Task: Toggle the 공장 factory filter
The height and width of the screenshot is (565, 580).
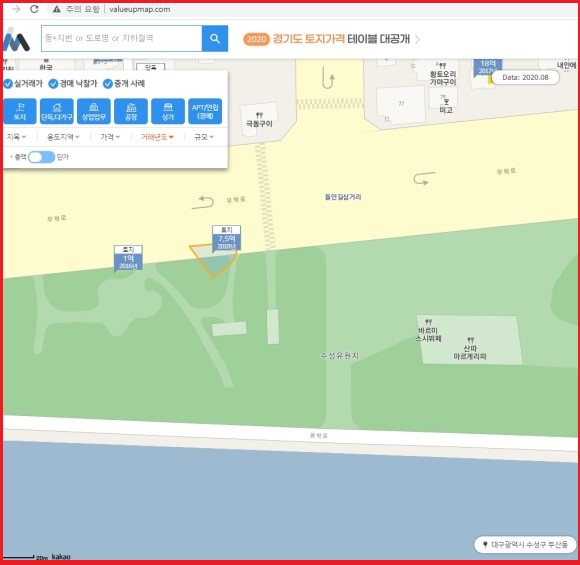Action: pos(131,111)
